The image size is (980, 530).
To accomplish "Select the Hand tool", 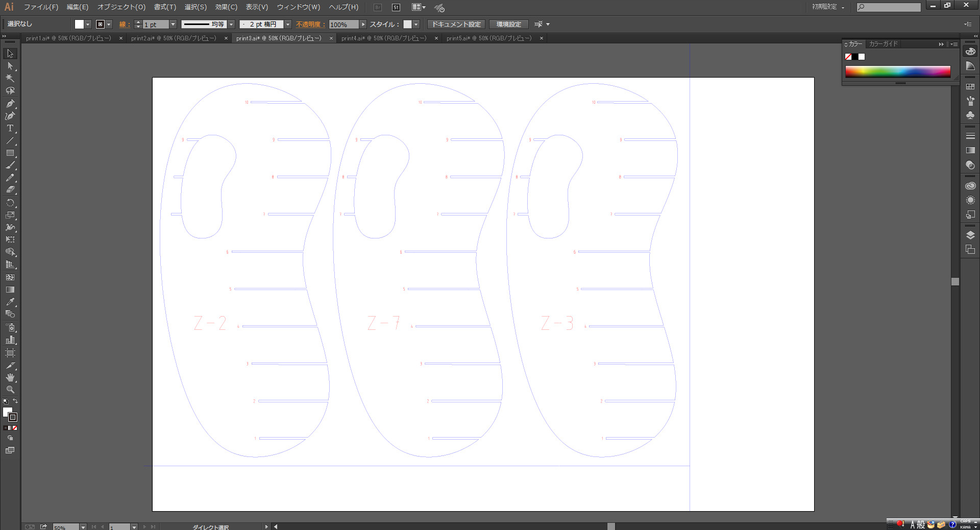I will tap(10, 377).
